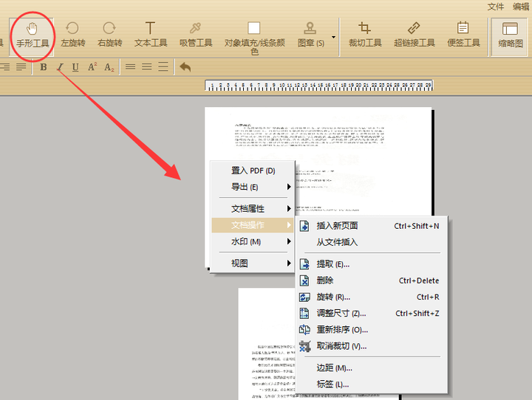The width and height of the screenshot is (532, 400).
Task: Open the 图章 stamp dropdown arrow
Action: pyautogui.click(x=333, y=38)
